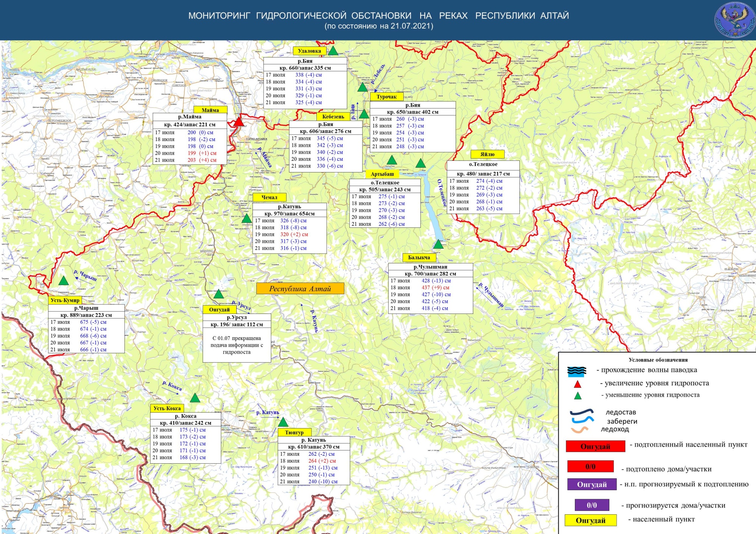This screenshot has width=756, height=534.
Task: Click the yellow Онгудай settlement swatch in legend
Action: coord(591,520)
